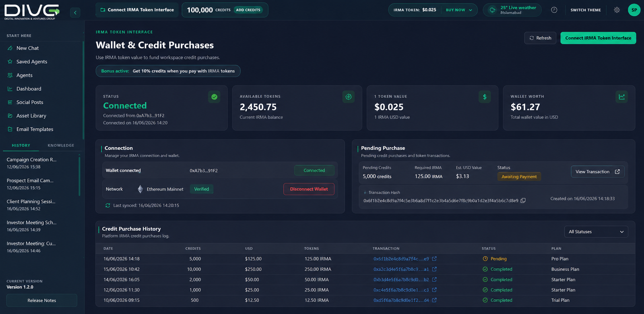Click the Email Templates icon
Screen dimensions: 644x314
pyautogui.click(x=10, y=129)
